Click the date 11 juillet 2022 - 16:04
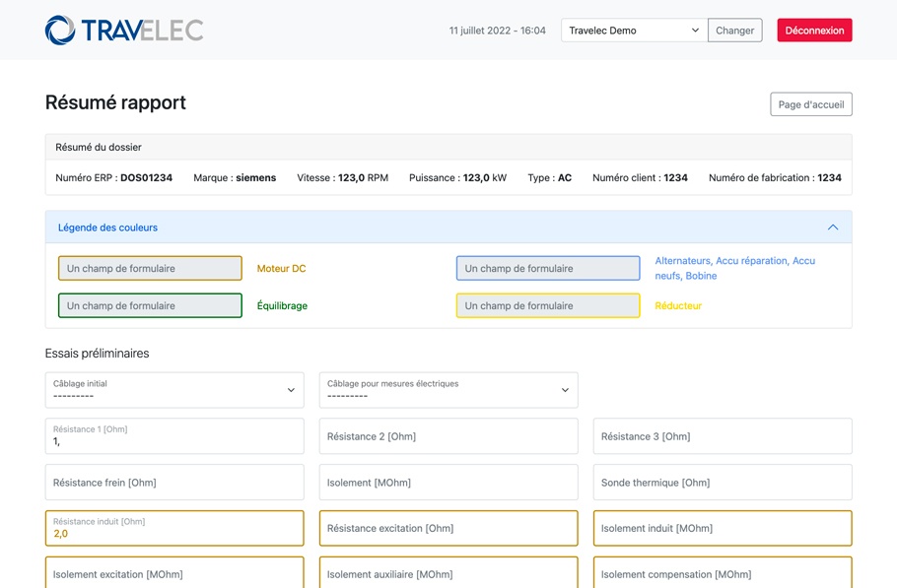This screenshot has height=588, width=897. point(497,31)
